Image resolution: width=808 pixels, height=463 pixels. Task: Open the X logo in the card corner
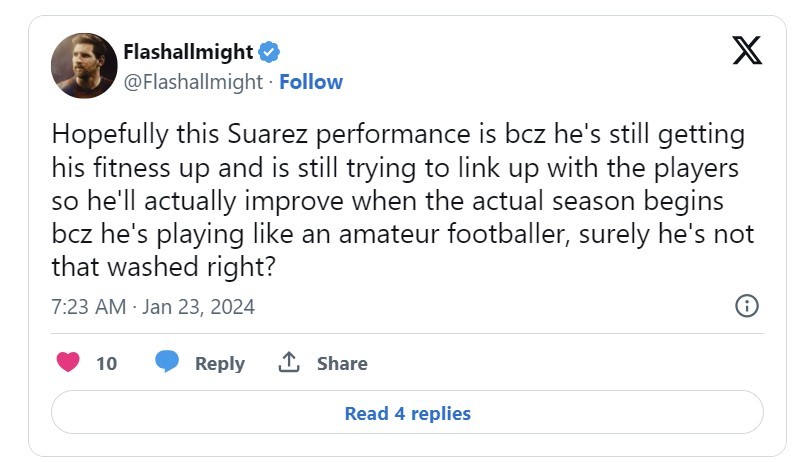click(747, 50)
